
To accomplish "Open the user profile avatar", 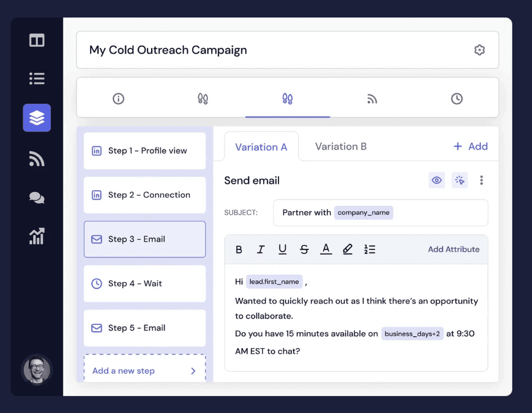I will (x=37, y=370).
